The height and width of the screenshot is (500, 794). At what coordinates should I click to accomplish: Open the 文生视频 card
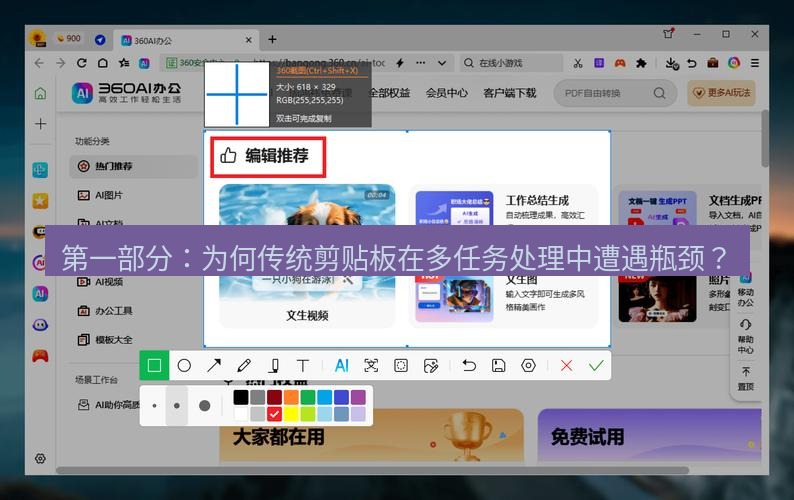307,255
